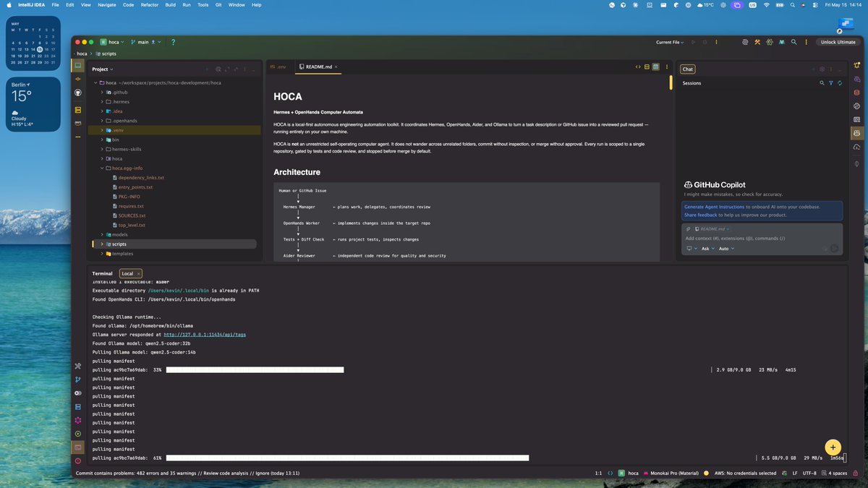Open the Navigate menu
868x488 pixels.
pyautogui.click(x=106, y=4)
